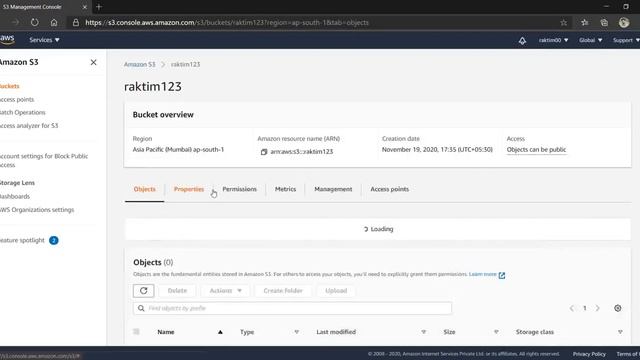Screen dimensions: 640x360
Task: Switch to the Permissions tab
Action: (239, 189)
